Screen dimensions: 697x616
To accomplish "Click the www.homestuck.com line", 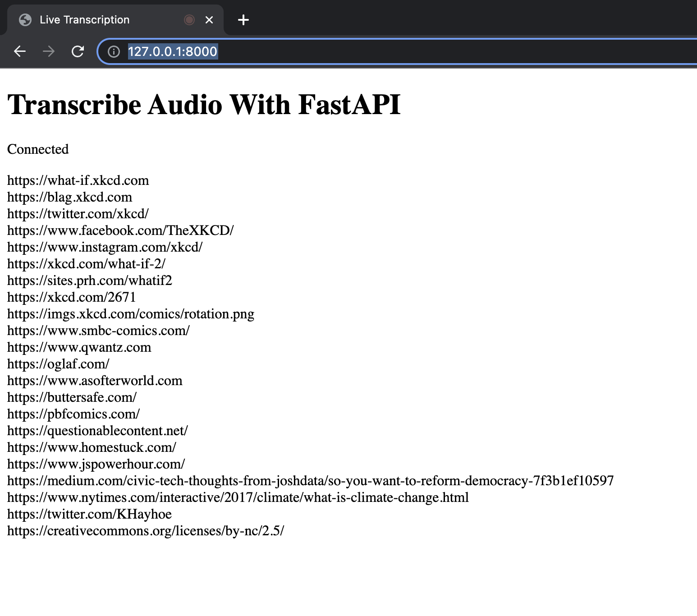I will [x=92, y=447].
